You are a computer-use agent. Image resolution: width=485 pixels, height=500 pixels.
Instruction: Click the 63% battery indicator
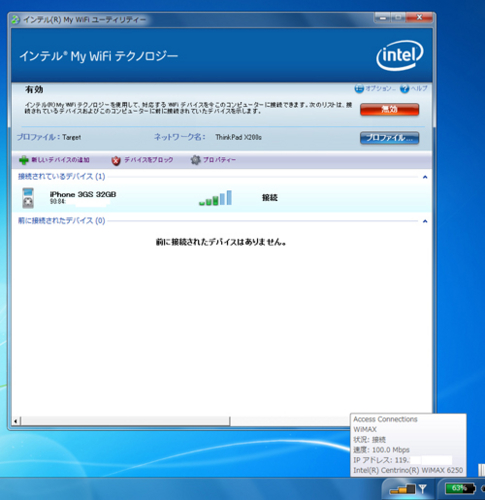[460, 489]
